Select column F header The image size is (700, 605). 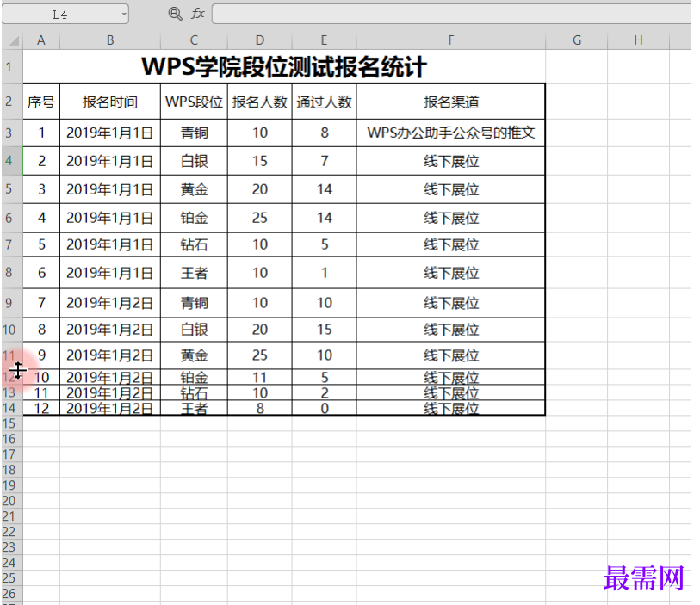click(450, 40)
